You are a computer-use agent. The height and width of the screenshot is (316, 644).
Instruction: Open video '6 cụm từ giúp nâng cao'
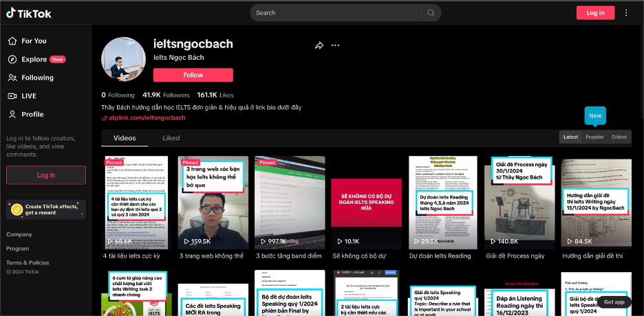pyautogui.click(x=135, y=293)
